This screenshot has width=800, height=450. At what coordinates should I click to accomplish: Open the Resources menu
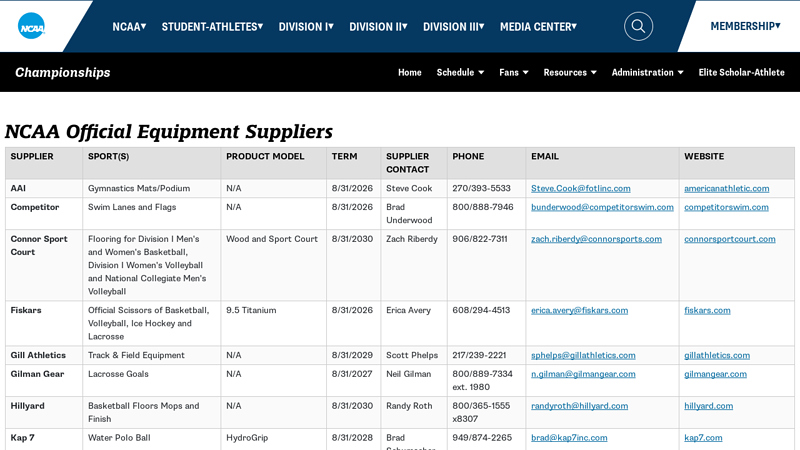coord(570,72)
